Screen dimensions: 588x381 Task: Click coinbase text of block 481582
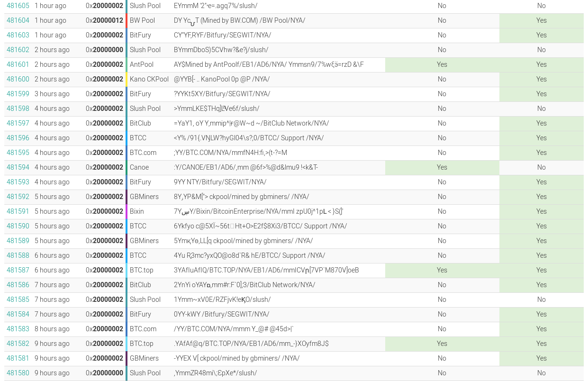(x=251, y=344)
